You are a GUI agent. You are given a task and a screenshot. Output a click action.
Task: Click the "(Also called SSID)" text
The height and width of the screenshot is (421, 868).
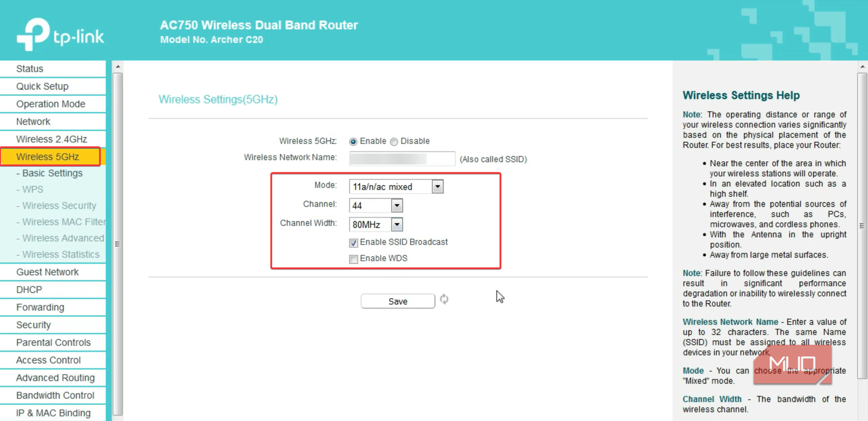pos(493,159)
